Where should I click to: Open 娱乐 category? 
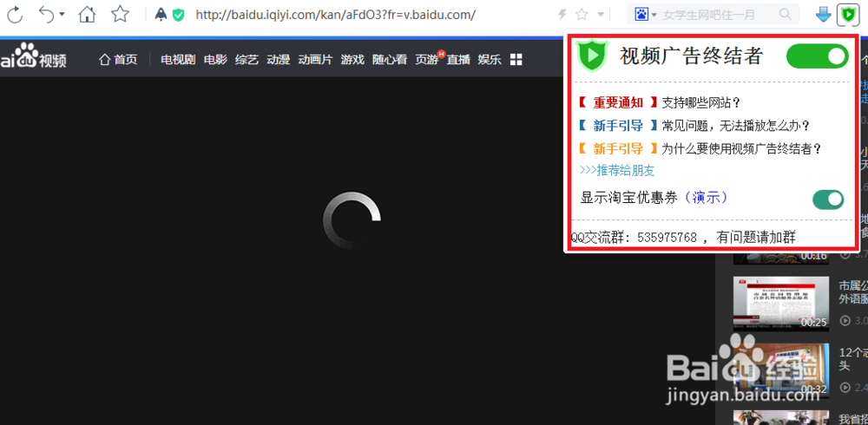(490, 59)
